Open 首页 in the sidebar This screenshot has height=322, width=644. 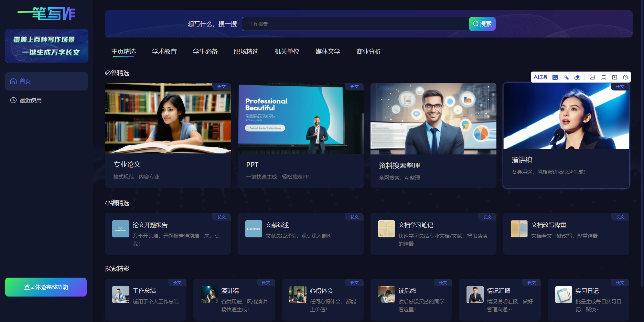click(x=46, y=81)
